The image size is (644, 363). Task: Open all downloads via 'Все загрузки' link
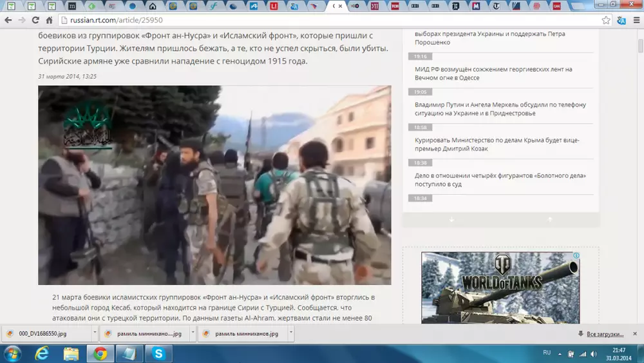pyautogui.click(x=605, y=334)
